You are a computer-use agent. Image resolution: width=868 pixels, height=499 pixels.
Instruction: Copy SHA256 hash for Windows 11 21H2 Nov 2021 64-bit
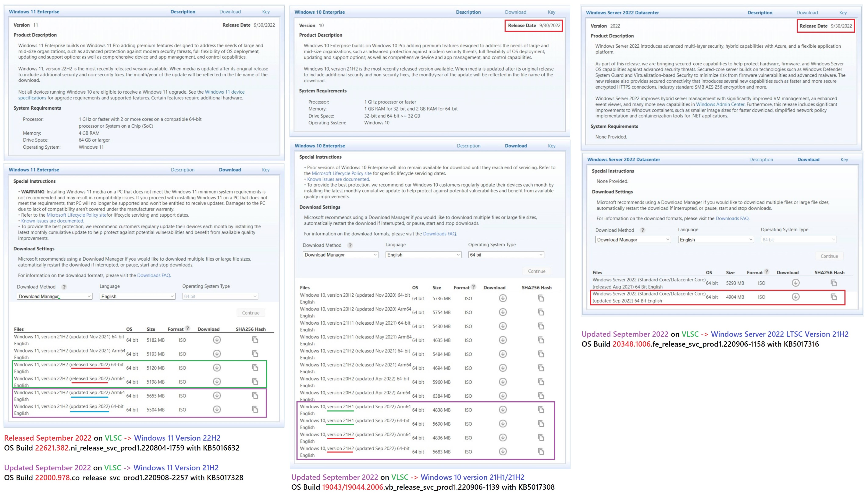(x=255, y=340)
